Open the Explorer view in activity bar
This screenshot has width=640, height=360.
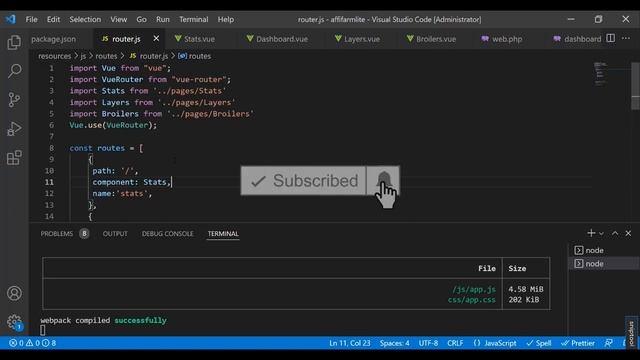click(14, 42)
